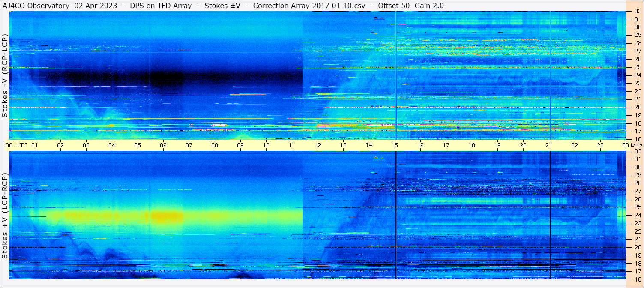
Task: Select the 10 hour marker on time axis
Action: coord(266,145)
